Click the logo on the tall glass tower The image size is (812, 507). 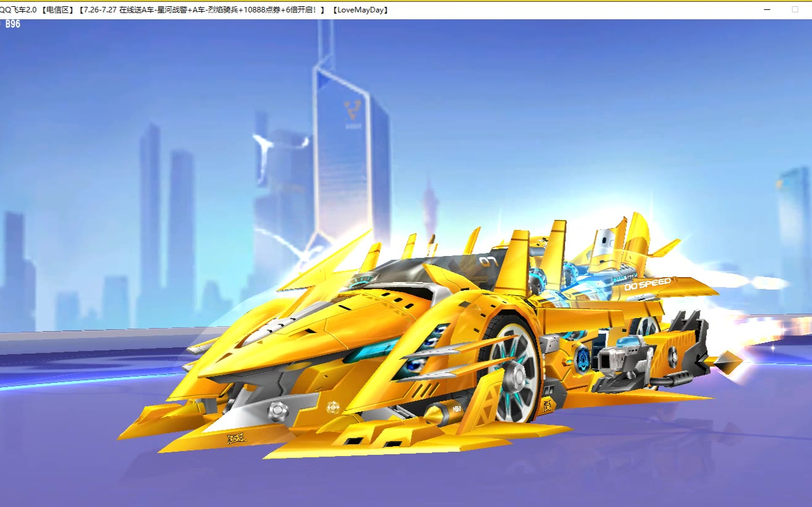353,111
